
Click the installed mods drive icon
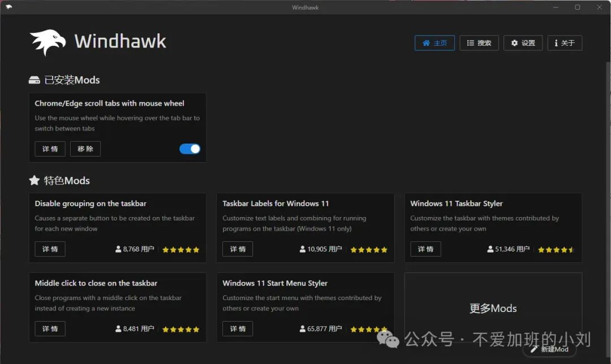pos(35,80)
